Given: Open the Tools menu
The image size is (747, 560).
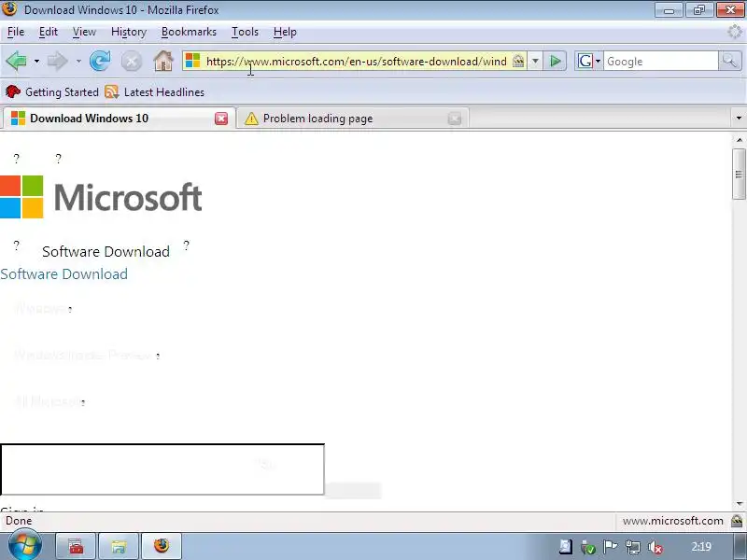Looking at the screenshot, I should (245, 32).
